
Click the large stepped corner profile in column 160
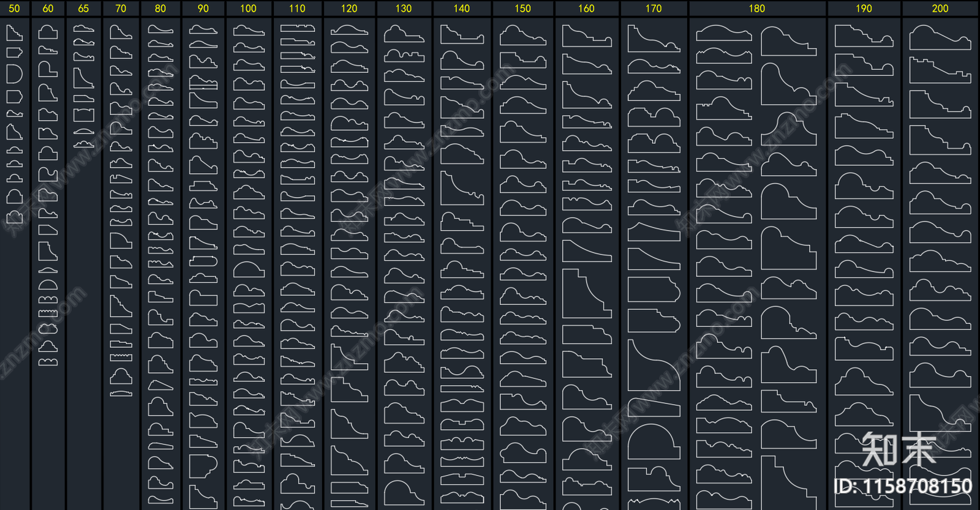[586, 294]
